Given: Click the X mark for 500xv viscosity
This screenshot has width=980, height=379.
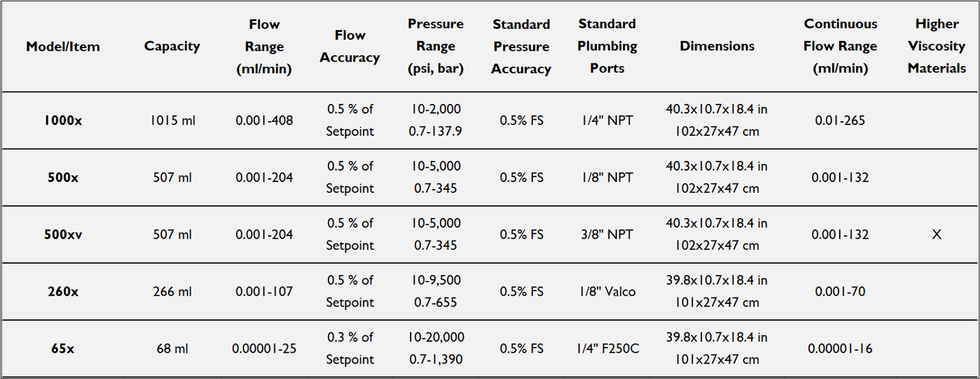Looking at the screenshot, I should click(x=936, y=235).
